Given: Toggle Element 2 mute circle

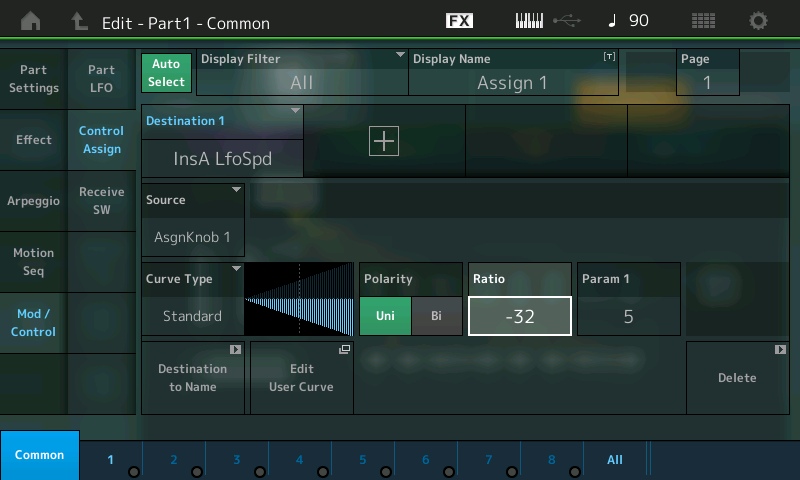Looking at the screenshot, I should pyautogui.click(x=197, y=472).
